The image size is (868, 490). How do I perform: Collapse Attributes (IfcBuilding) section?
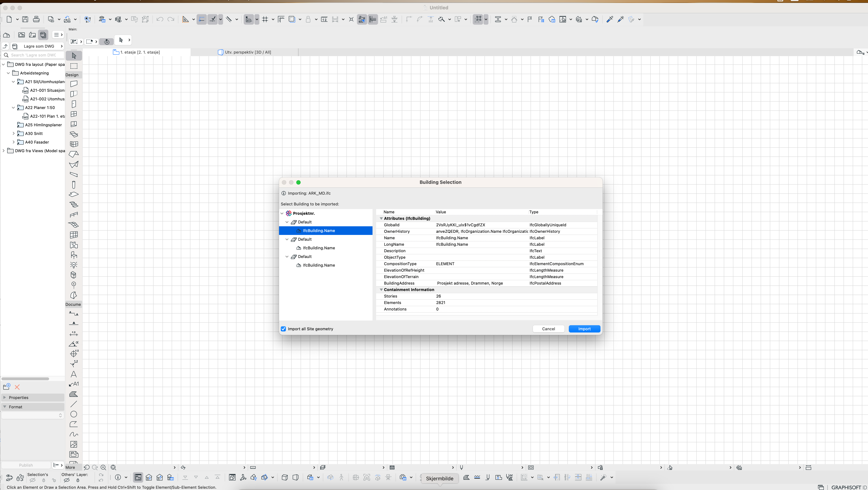381,219
